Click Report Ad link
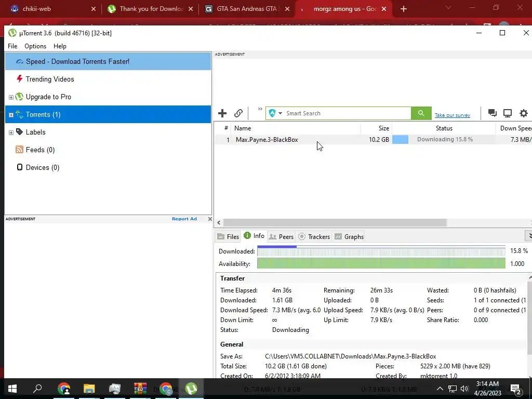This screenshot has width=532, height=399. [x=184, y=219]
